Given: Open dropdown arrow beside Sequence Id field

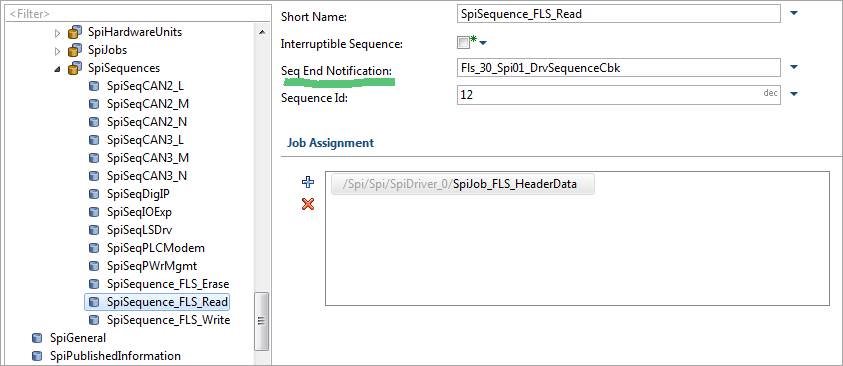Looking at the screenshot, I should 794,94.
